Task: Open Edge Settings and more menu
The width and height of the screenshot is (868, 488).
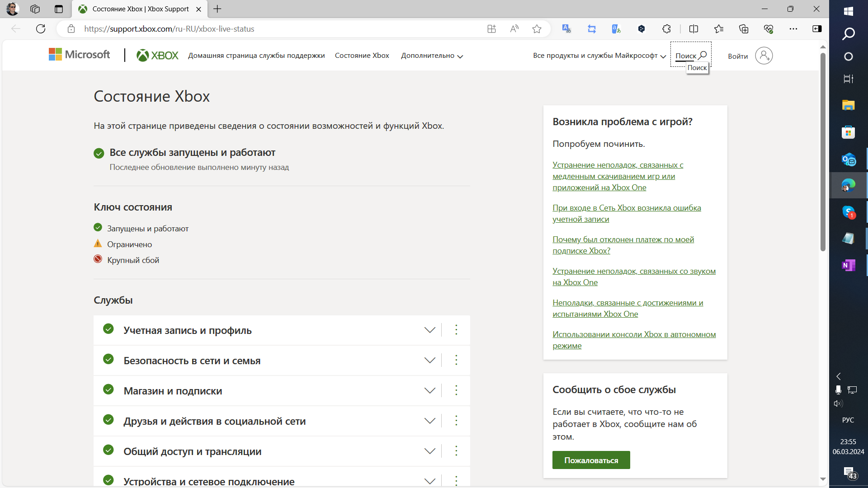Action: tap(793, 29)
